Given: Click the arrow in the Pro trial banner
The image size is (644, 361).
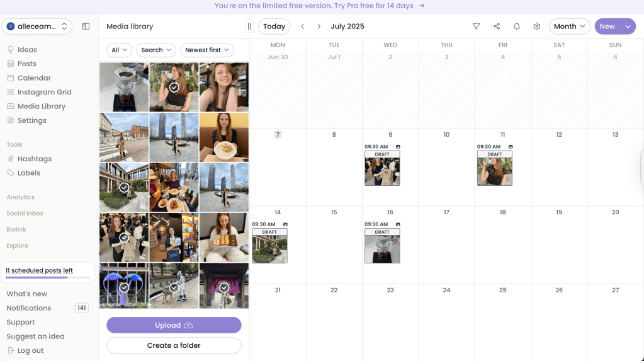Looking at the screenshot, I should [x=421, y=6].
